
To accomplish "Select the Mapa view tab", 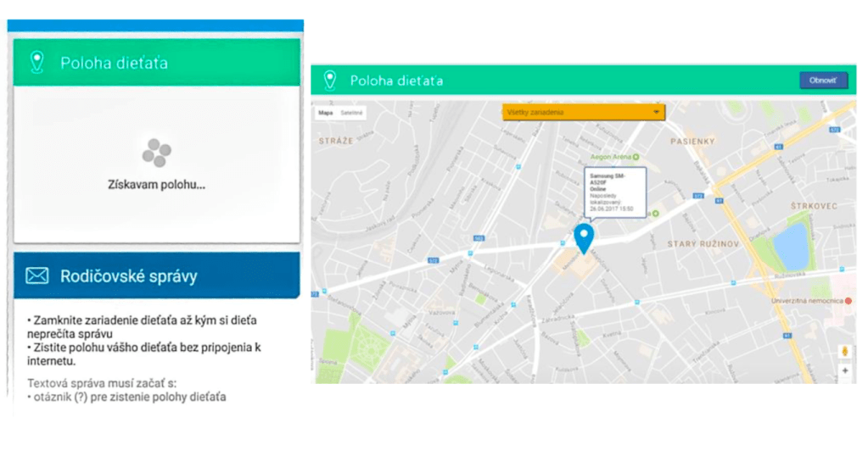I will [x=326, y=113].
